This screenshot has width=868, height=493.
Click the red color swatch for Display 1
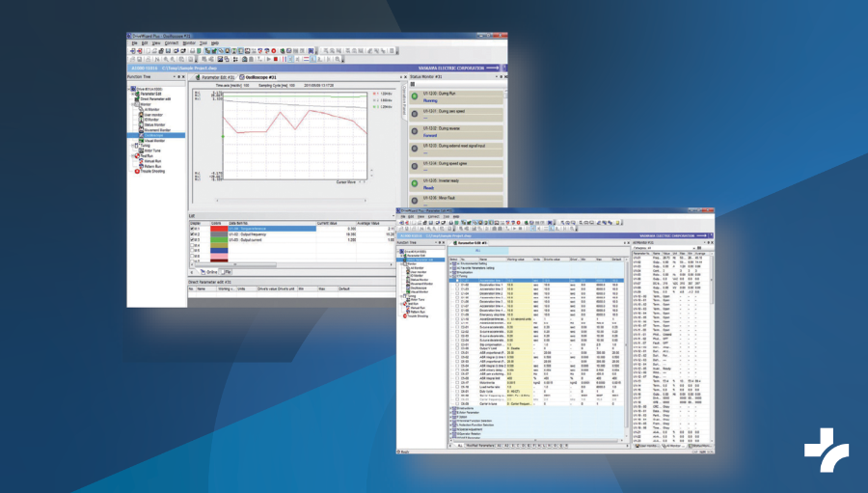(x=219, y=229)
